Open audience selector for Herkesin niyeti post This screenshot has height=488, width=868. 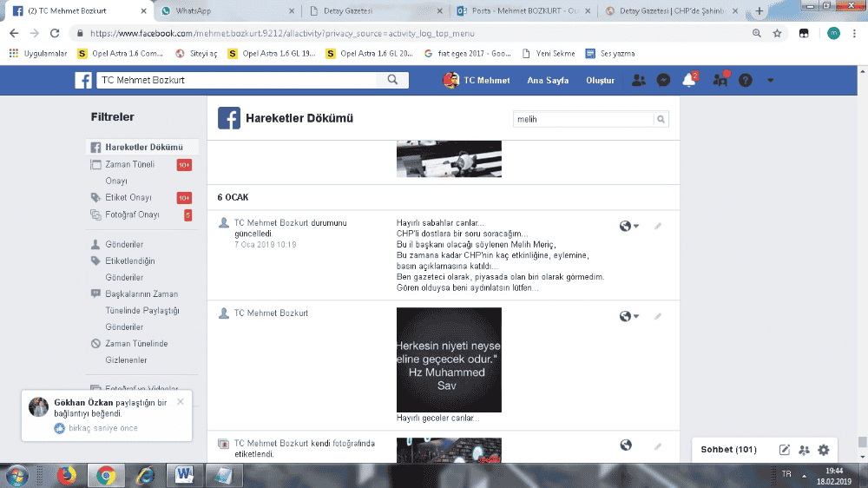[x=628, y=316]
